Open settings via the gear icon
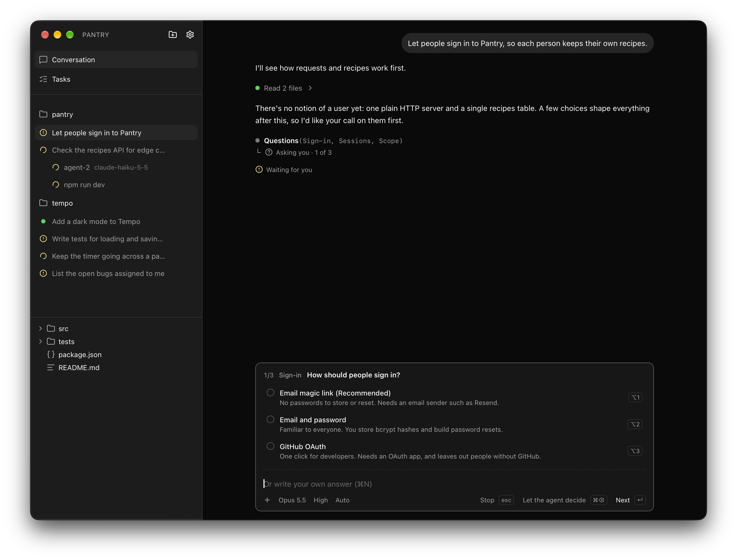 click(190, 35)
